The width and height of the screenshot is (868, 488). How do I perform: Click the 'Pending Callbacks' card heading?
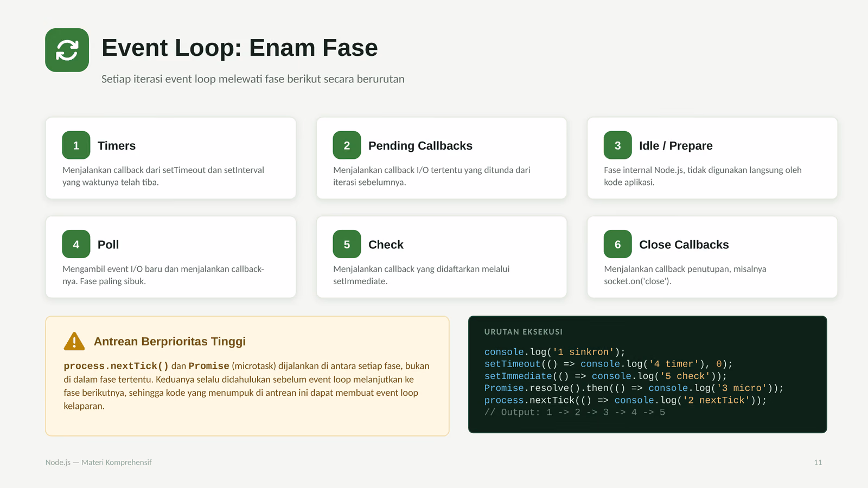(420, 146)
